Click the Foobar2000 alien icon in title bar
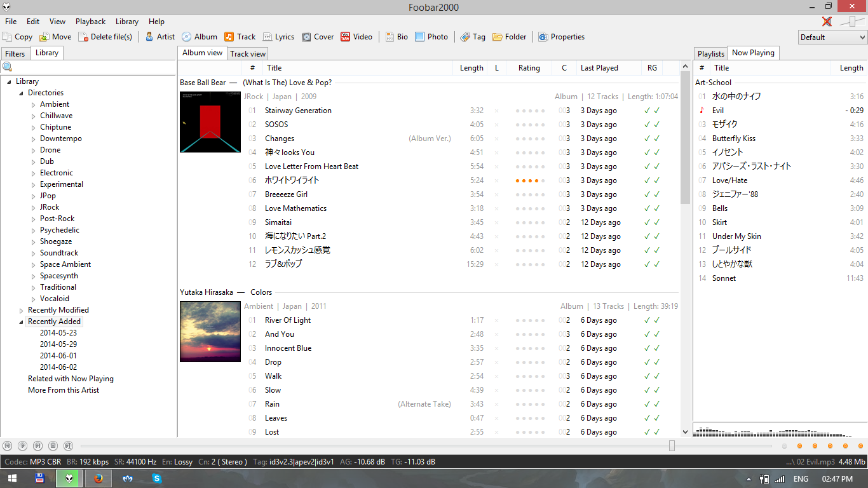This screenshot has width=868, height=488. click(x=7, y=7)
